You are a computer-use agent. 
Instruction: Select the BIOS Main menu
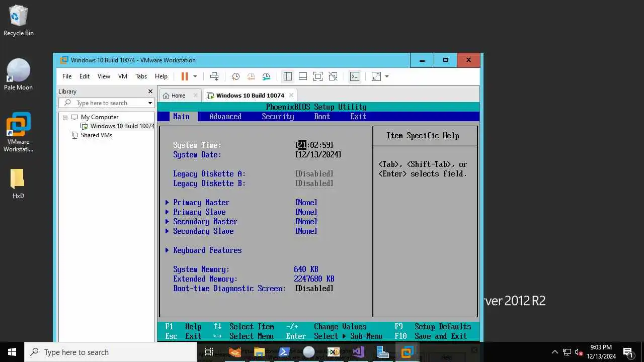click(x=182, y=116)
